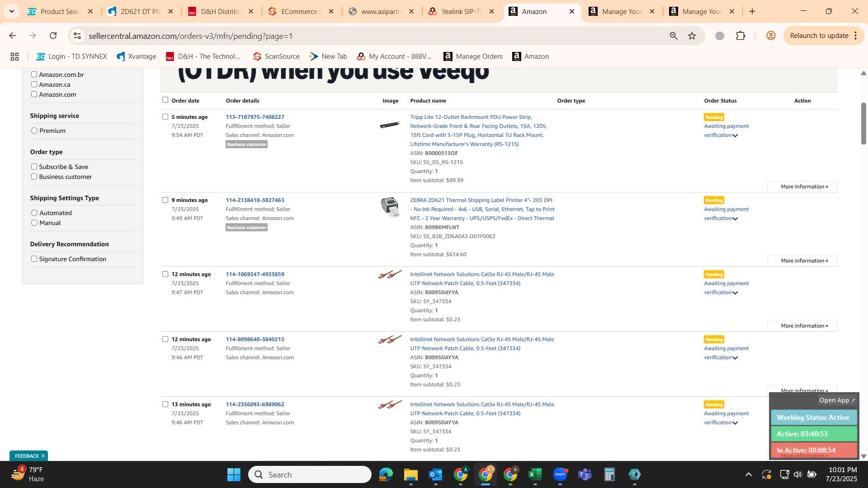Expand payment verification for order 114-2356093-6989062

click(x=735, y=423)
